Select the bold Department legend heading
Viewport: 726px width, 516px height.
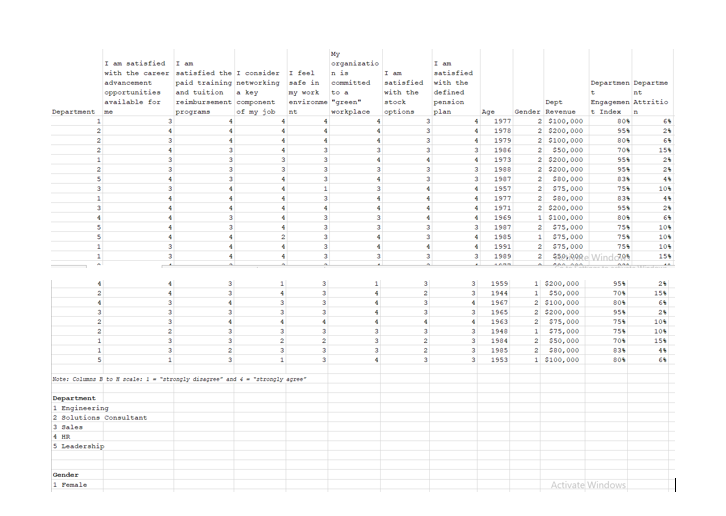click(74, 398)
